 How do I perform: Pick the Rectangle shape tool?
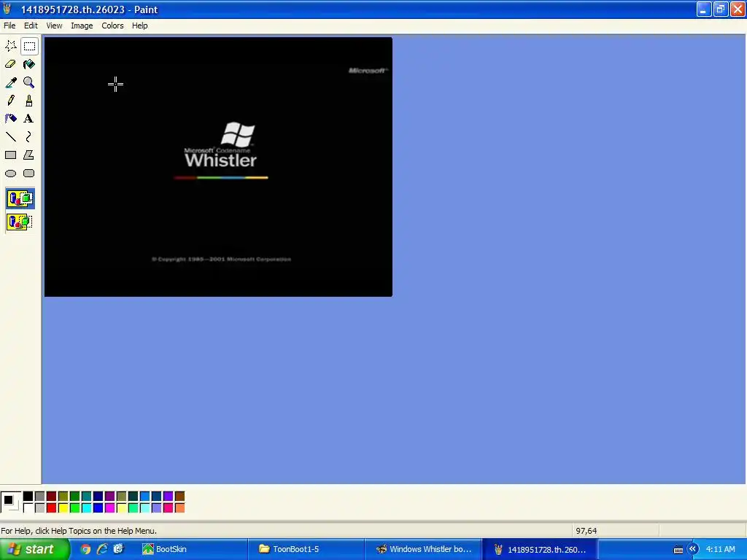[10, 155]
